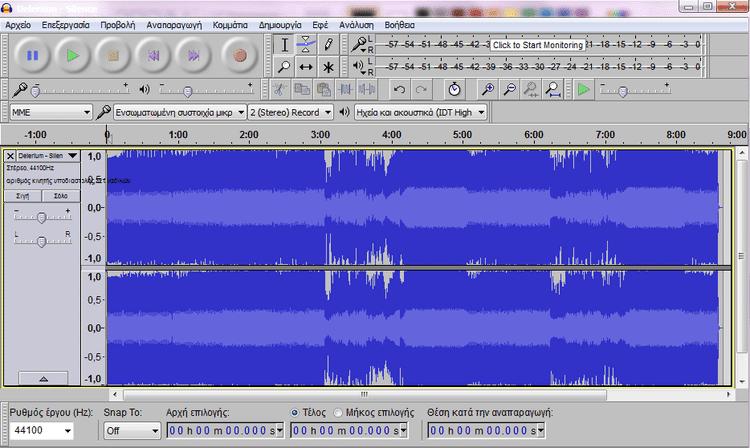Click the Paste icon in edit toolbar

coord(324,89)
